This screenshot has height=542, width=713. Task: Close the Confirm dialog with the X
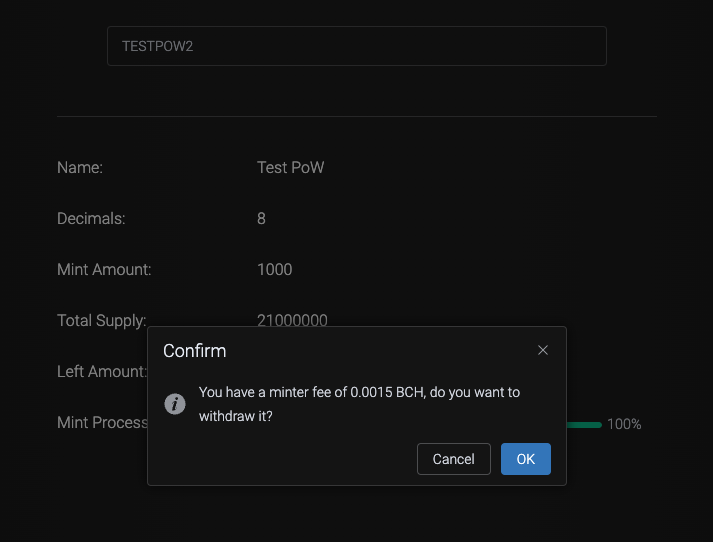click(543, 350)
